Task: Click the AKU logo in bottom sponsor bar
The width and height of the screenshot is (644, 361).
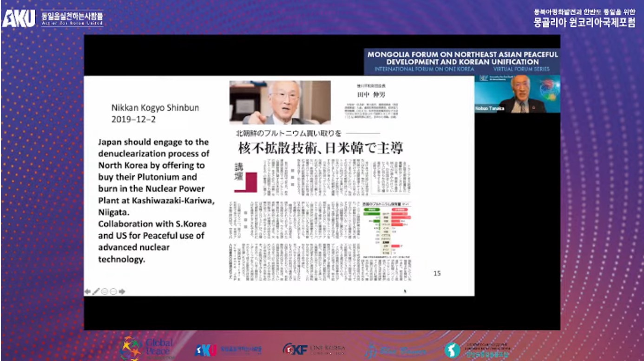Action: point(228,349)
